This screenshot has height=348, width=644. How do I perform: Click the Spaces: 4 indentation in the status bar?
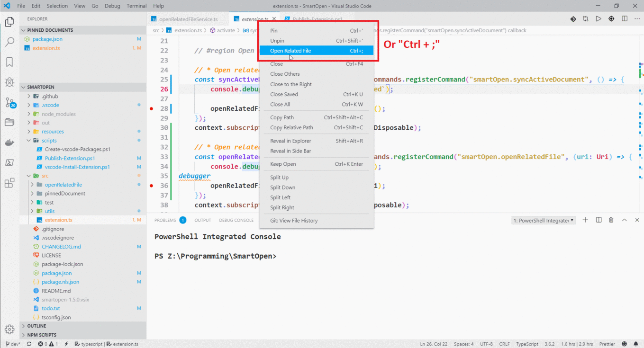pyautogui.click(x=463, y=344)
